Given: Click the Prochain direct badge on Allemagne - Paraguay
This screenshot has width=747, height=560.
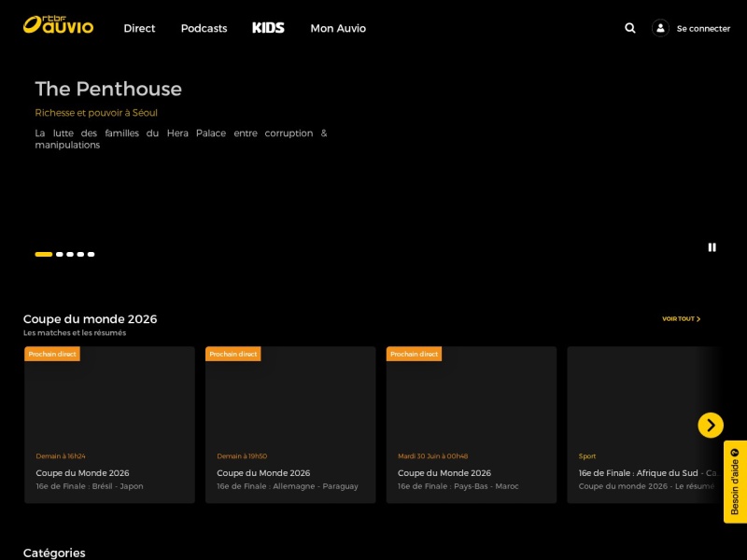Looking at the screenshot, I should click(x=233, y=354).
